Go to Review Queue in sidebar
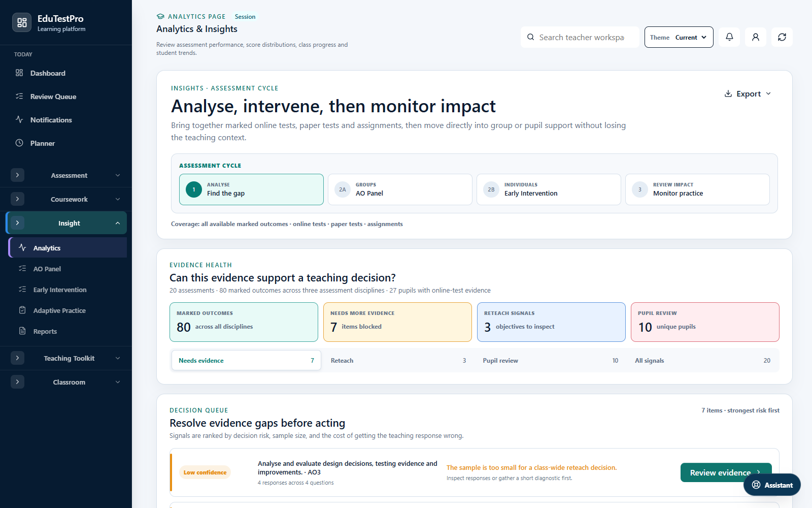Viewport: 812px width, 508px height. click(x=66, y=97)
